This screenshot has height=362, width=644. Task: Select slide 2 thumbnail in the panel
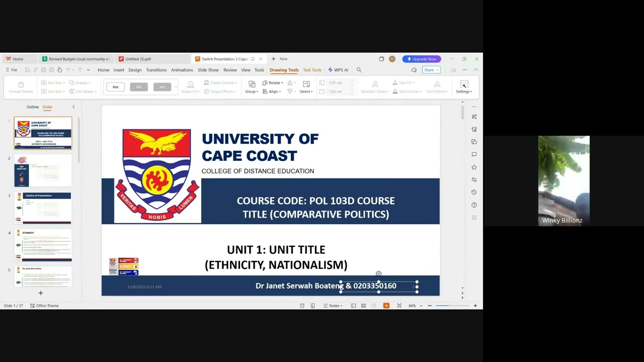pyautogui.click(x=43, y=170)
